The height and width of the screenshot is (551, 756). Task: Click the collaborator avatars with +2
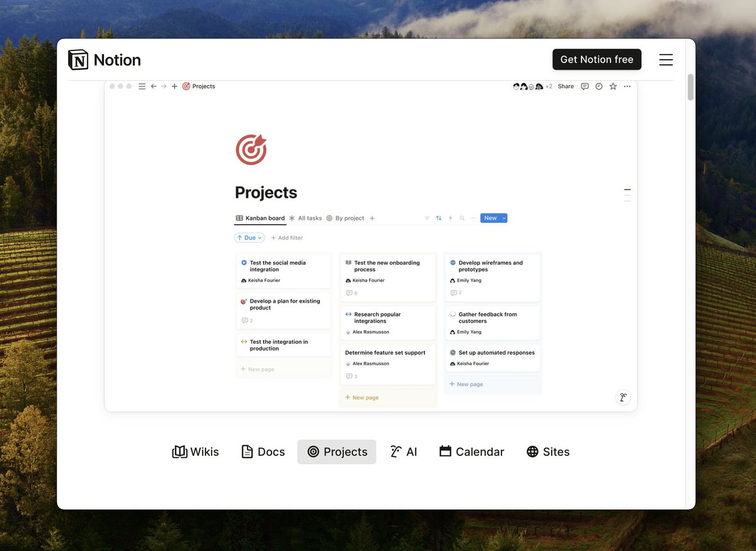[532, 86]
